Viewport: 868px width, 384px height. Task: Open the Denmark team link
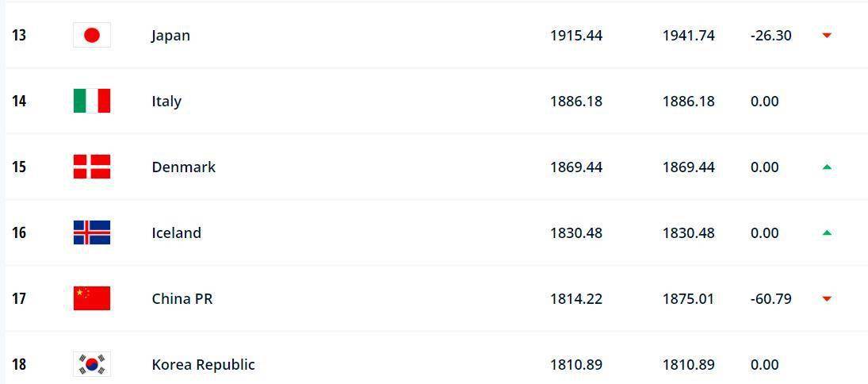click(184, 167)
